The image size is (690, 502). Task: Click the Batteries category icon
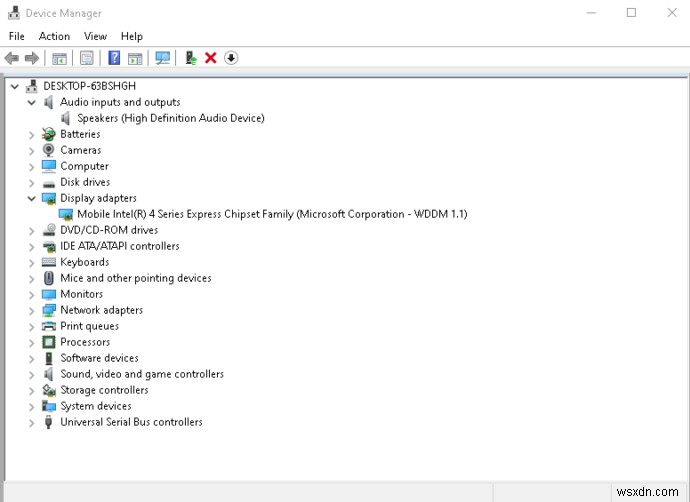49,134
